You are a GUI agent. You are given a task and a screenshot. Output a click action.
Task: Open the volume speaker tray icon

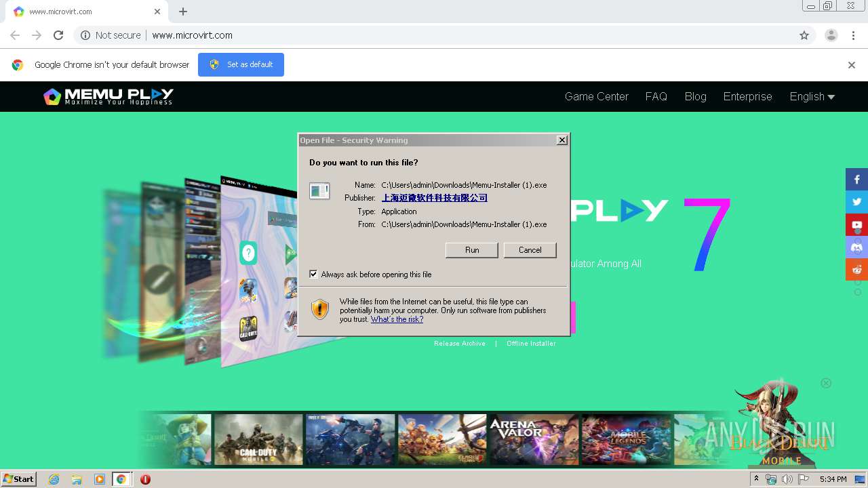[x=787, y=479]
